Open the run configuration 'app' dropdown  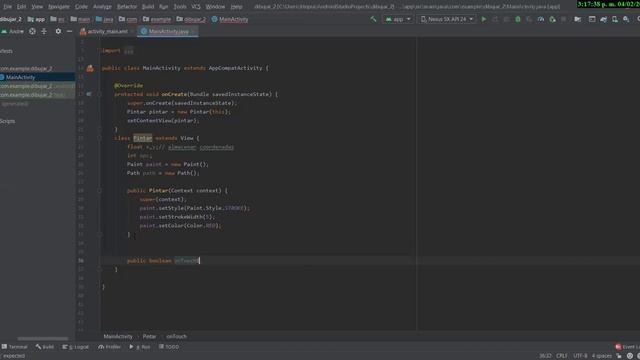398,19
